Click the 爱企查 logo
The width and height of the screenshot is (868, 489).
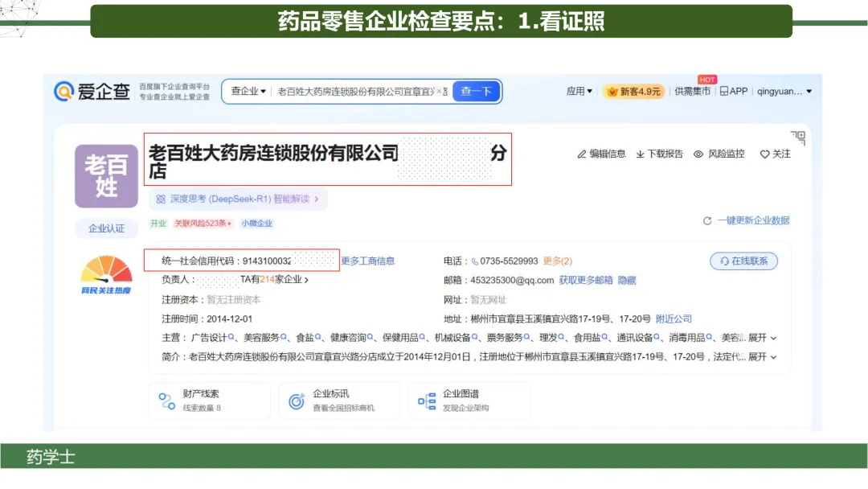tap(92, 92)
